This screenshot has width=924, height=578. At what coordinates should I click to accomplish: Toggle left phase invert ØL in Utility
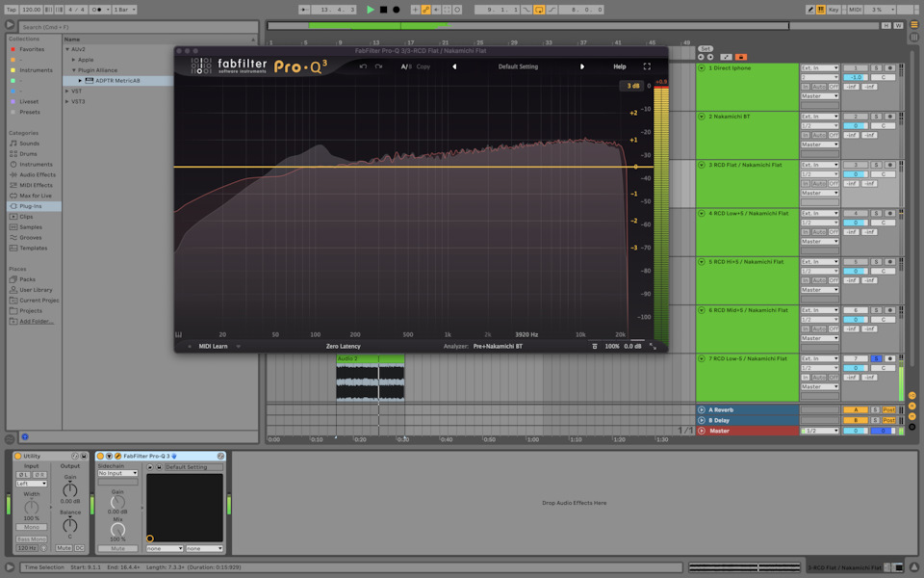tap(23, 475)
